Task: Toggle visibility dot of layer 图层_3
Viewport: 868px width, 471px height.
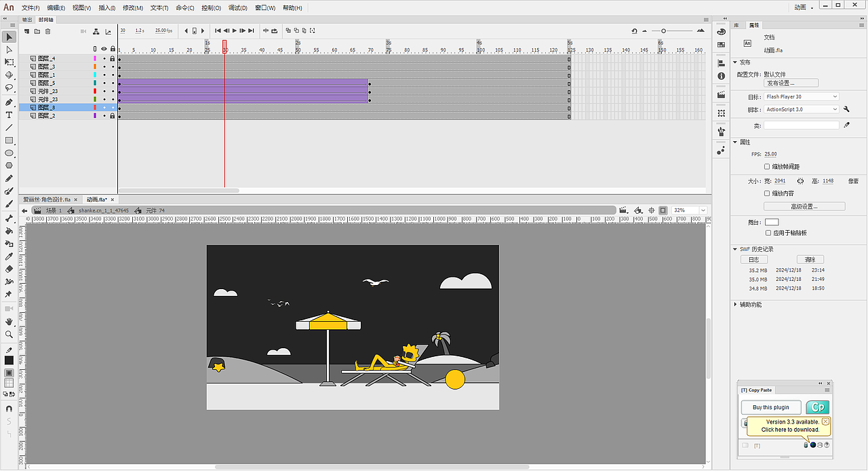Action: [104, 67]
